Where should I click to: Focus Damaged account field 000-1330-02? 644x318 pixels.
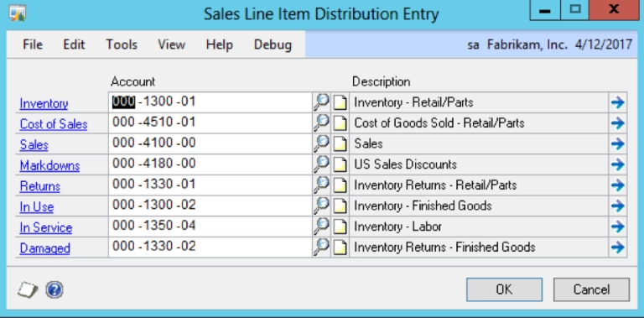(210, 247)
